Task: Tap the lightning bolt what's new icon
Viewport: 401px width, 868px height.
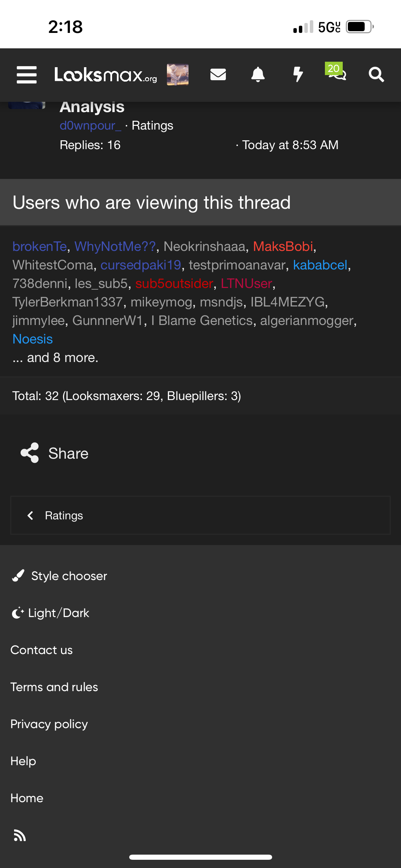Action: [x=298, y=74]
